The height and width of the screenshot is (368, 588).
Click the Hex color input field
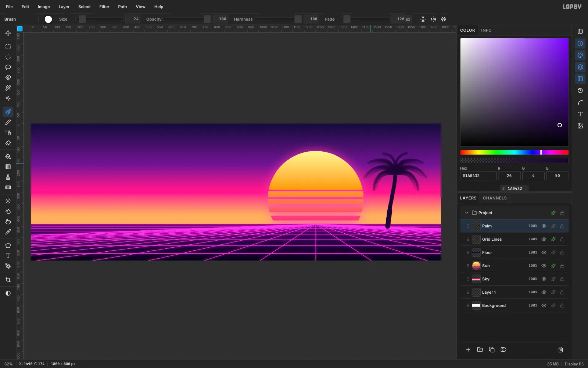pos(478,176)
